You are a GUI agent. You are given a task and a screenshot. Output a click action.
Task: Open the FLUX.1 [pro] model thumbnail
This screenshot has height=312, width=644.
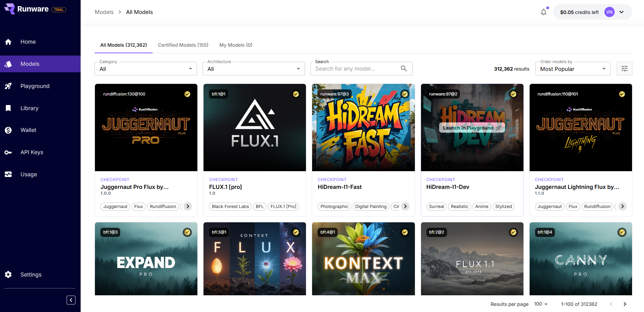pos(255,128)
